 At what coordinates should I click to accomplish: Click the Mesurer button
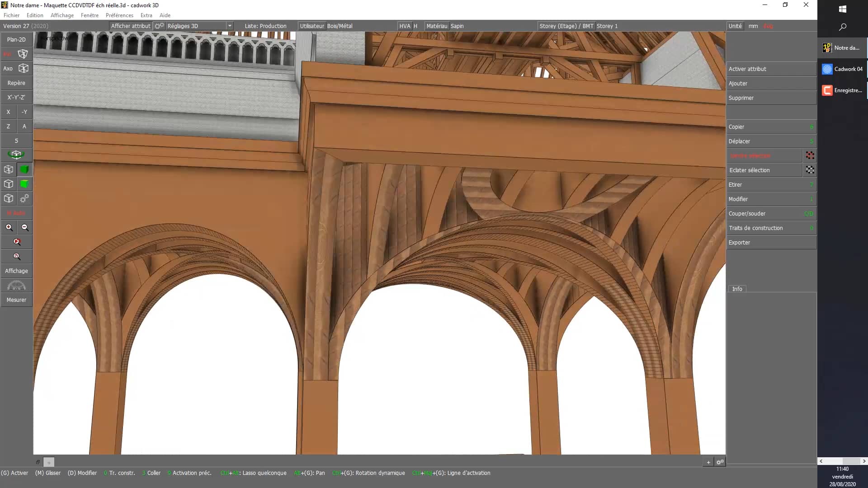(16, 300)
